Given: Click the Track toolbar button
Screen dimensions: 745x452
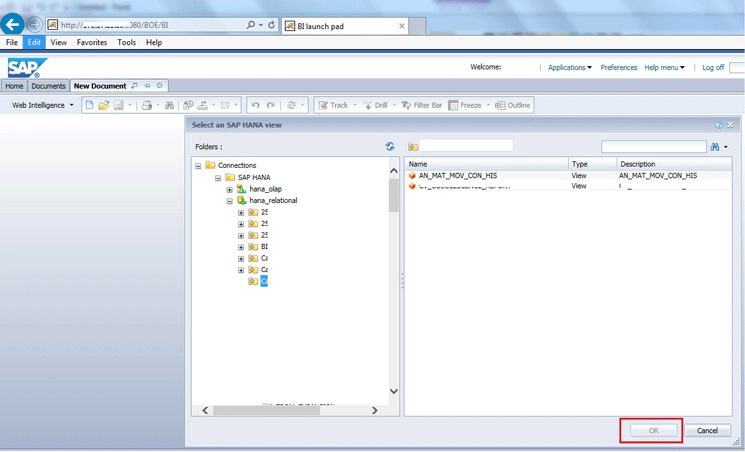Looking at the screenshot, I should click(333, 105).
